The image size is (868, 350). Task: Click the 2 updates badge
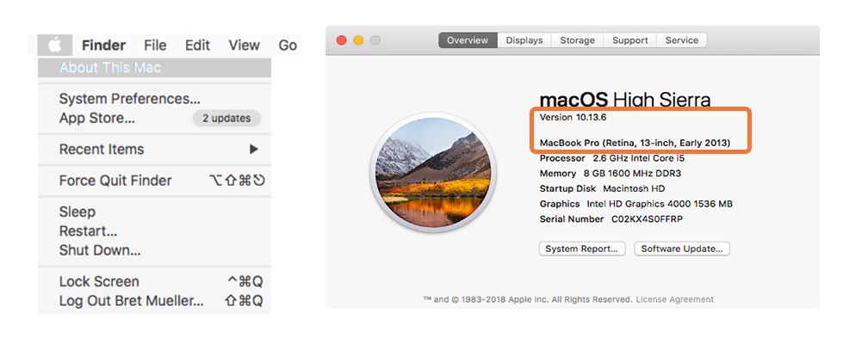(x=226, y=119)
